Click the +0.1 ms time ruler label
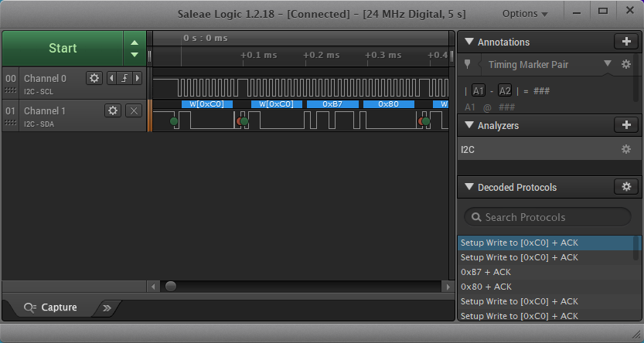 coord(258,55)
